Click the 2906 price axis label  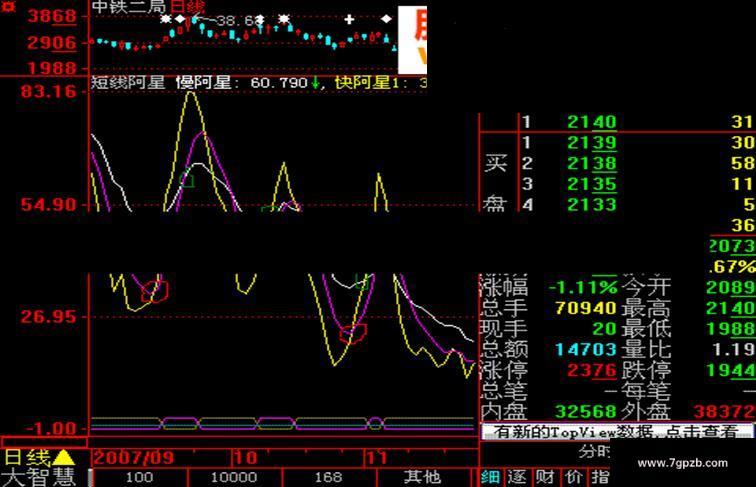pos(52,43)
